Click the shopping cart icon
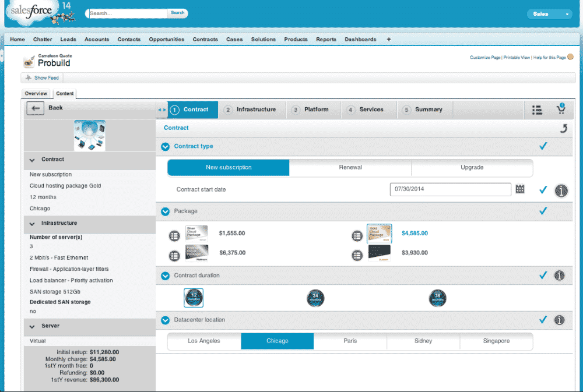Image resolution: width=583 pixels, height=392 pixels. click(561, 110)
